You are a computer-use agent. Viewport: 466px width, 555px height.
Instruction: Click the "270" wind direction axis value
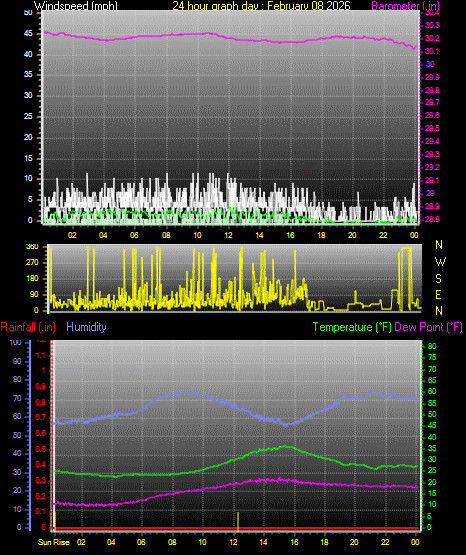click(32, 263)
